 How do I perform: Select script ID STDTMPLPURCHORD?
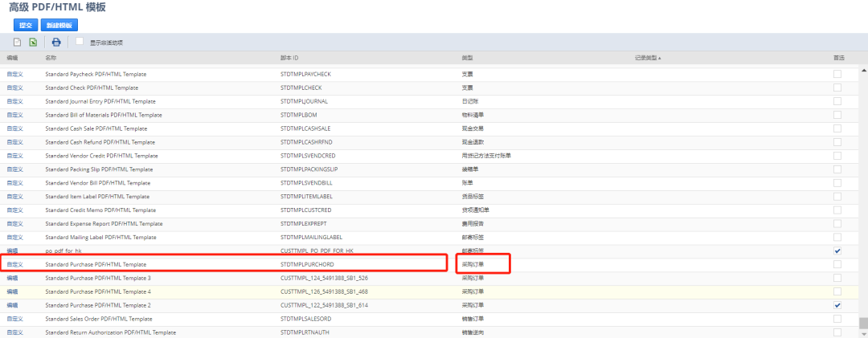click(x=307, y=264)
